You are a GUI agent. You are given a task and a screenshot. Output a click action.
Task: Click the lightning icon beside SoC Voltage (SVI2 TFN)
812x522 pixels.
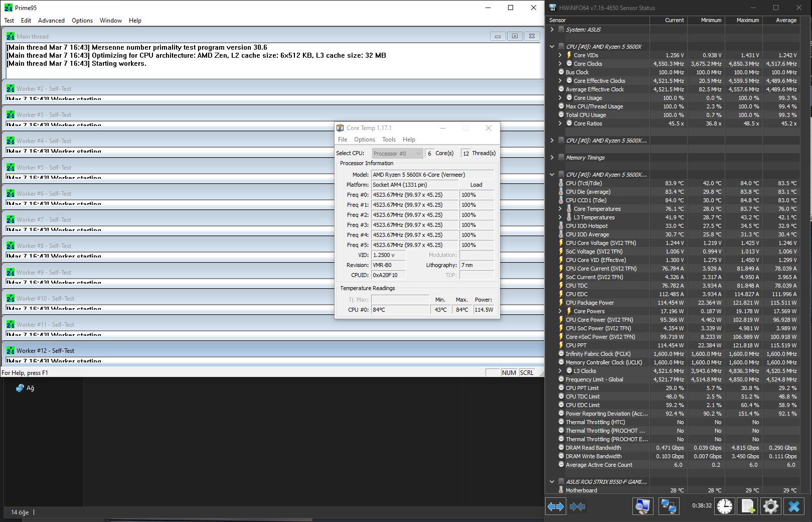(x=561, y=251)
